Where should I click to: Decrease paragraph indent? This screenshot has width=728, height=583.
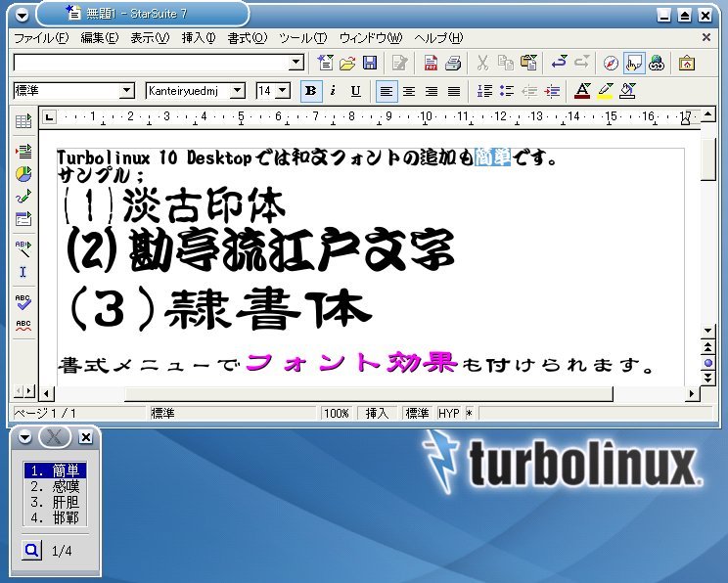529,91
